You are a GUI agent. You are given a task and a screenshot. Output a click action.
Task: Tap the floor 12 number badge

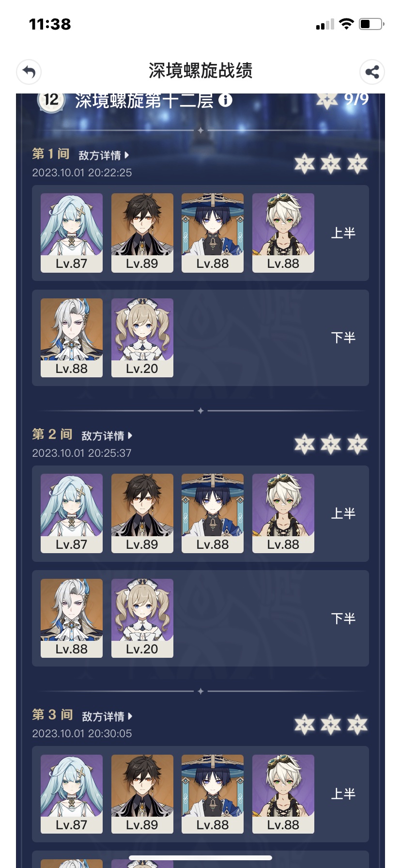pos(51,100)
